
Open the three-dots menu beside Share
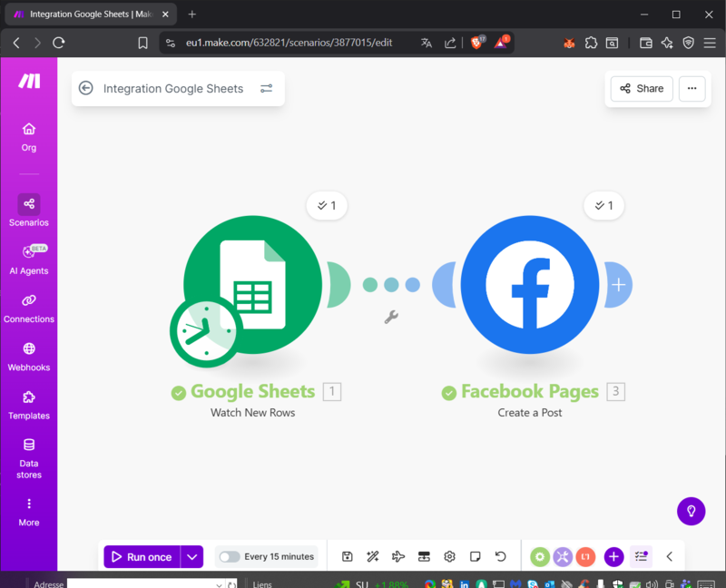click(692, 88)
